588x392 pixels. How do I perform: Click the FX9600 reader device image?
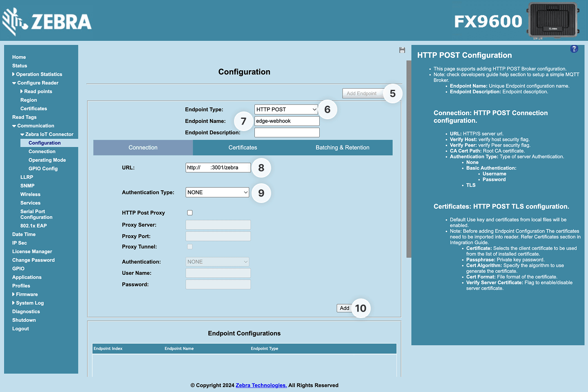click(553, 20)
